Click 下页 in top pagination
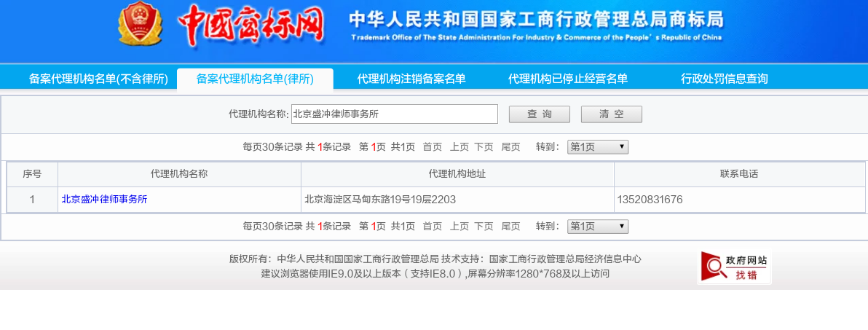868x330 pixels. point(484,146)
